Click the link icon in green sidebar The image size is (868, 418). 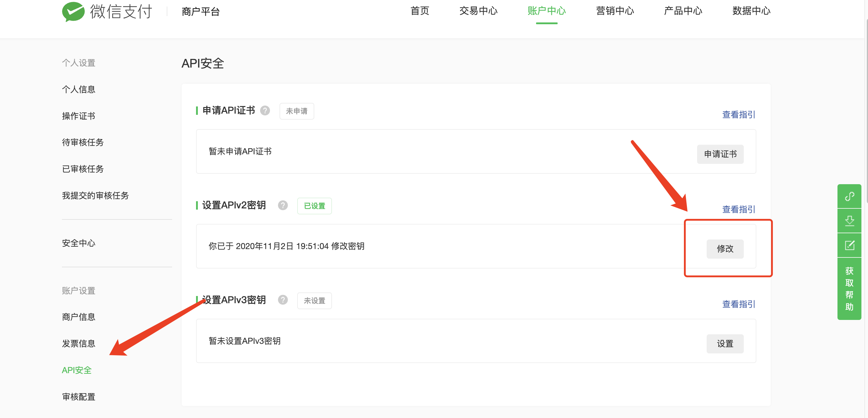point(849,196)
